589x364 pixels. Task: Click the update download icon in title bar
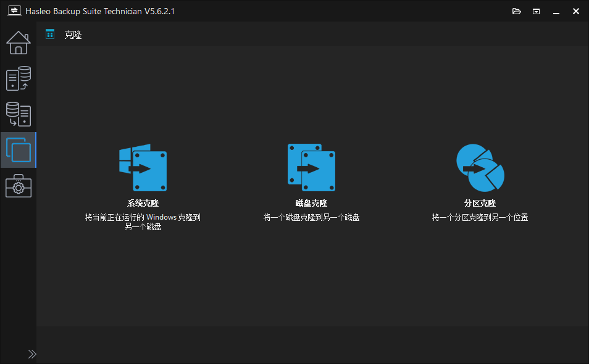pos(536,10)
